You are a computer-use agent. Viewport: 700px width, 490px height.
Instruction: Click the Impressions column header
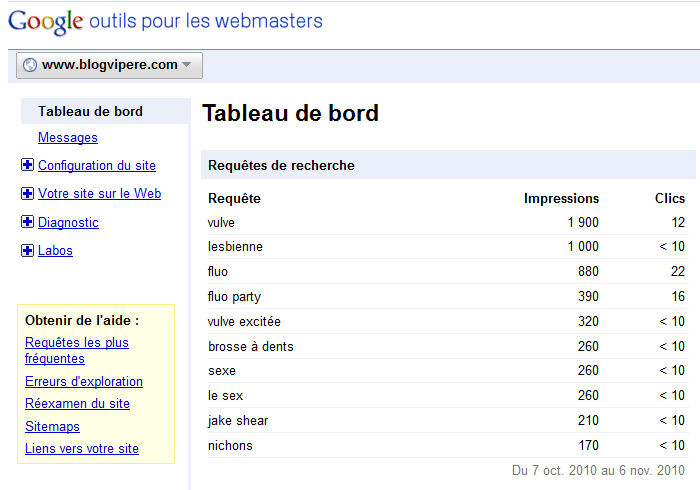point(561,198)
